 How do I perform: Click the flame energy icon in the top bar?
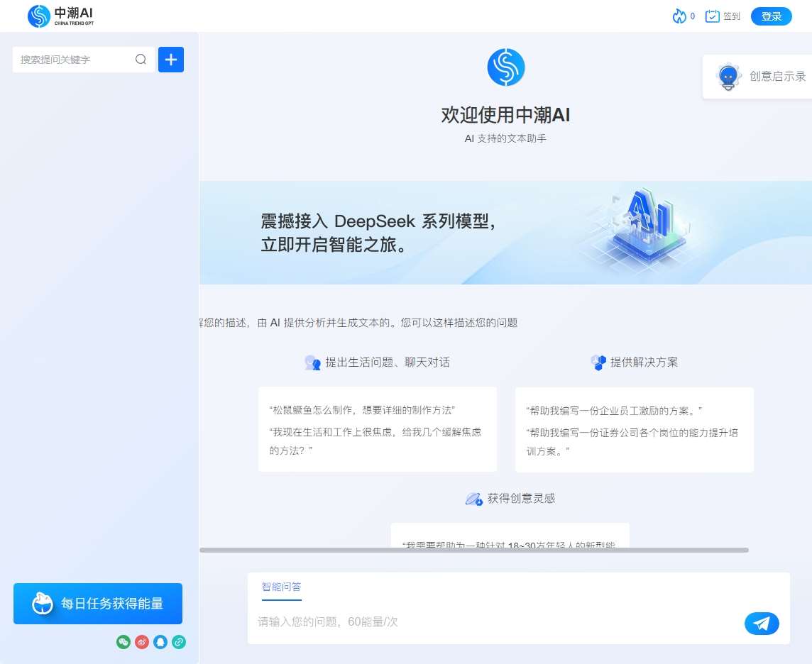678,16
